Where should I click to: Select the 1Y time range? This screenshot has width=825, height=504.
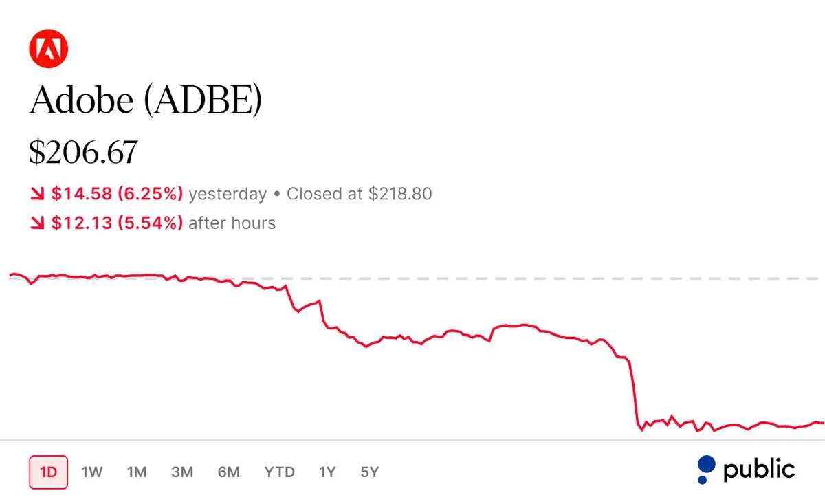click(327, 472)
